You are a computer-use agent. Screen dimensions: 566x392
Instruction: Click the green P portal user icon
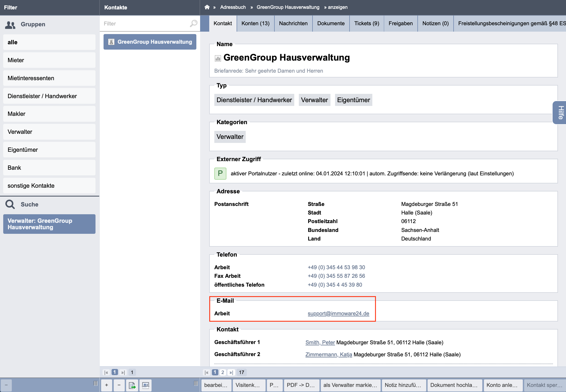coord(220,173)
